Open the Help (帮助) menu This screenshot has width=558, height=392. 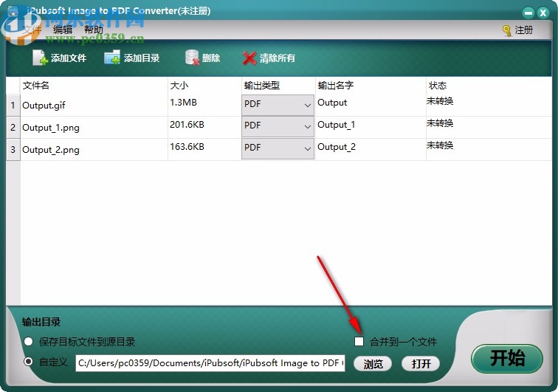pos(94,30)
